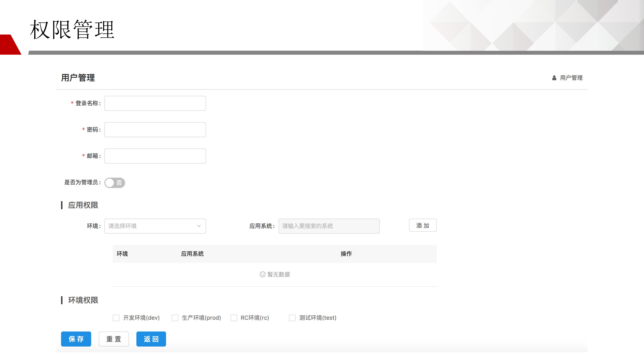
Task: Click the 登录名称 input field
Action: 155,103
